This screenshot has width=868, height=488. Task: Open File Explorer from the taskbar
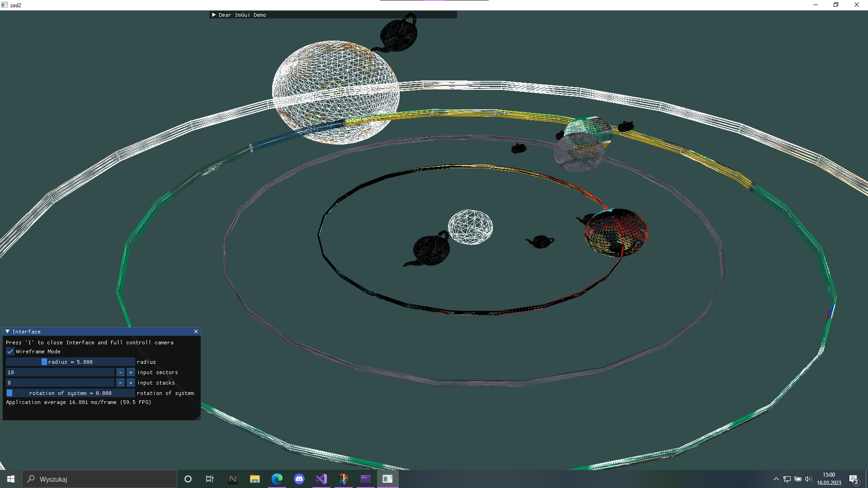coord(255,479)
